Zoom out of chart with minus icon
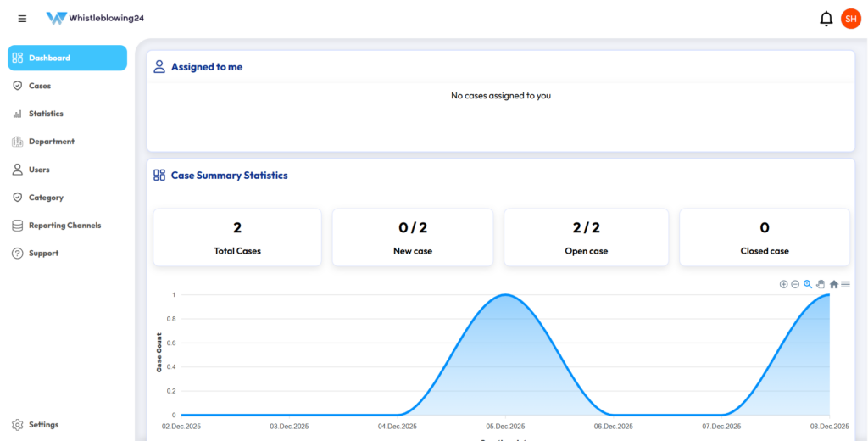This screenshot has height=441, width=868. [795, 284]
